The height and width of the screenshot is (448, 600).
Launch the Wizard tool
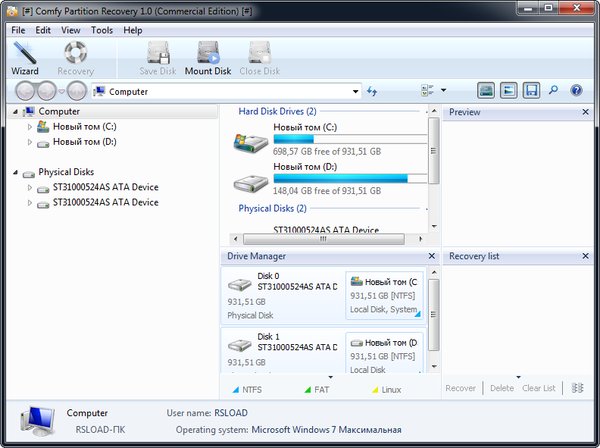tap(24, 58)
